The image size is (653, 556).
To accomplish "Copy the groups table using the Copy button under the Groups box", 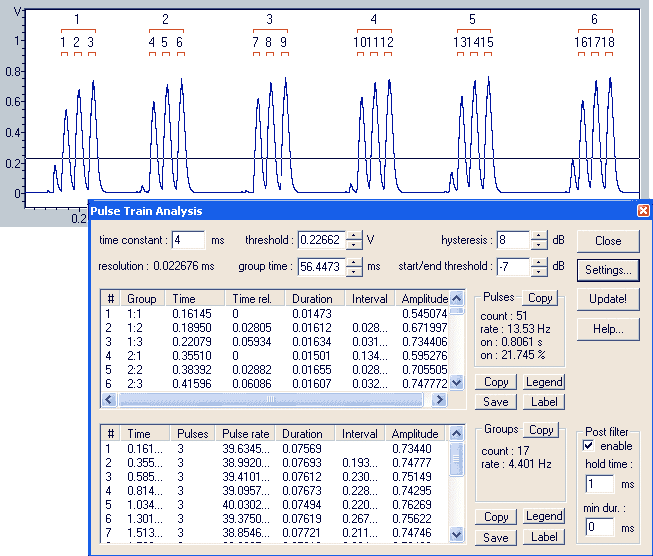I will 496,517.
